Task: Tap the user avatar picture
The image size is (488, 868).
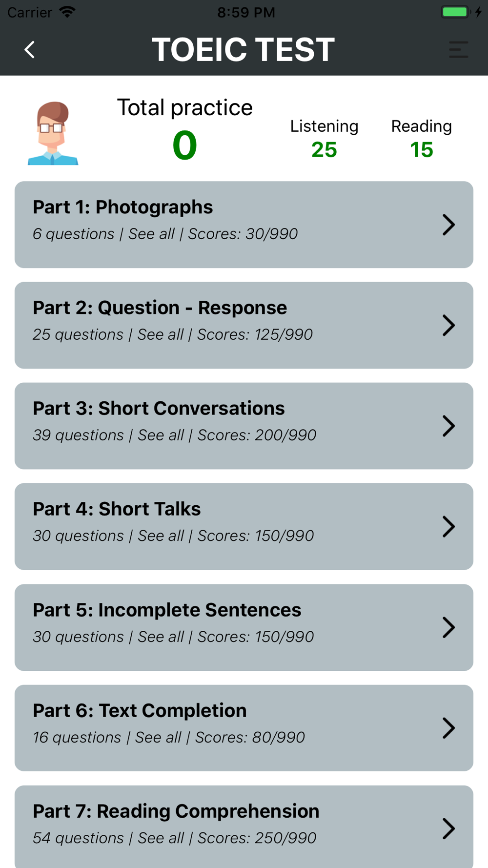Action: [53, 133]
